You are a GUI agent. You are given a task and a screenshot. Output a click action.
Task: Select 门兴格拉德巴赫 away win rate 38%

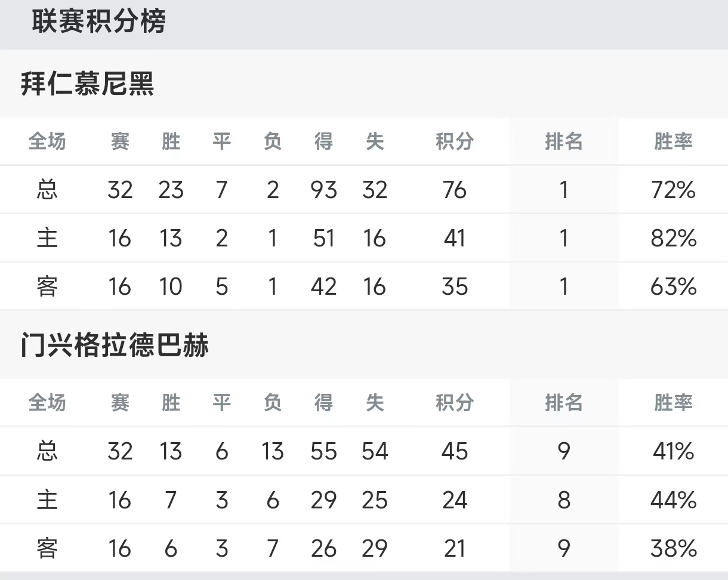tap(673, 548)
